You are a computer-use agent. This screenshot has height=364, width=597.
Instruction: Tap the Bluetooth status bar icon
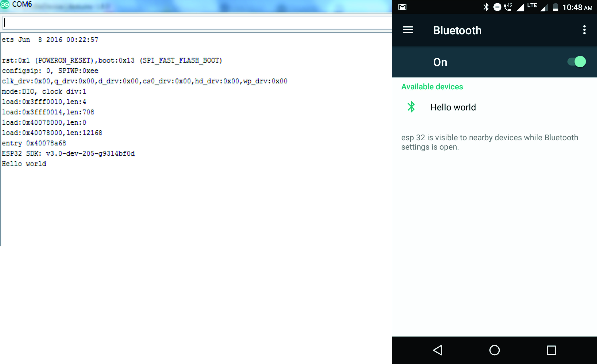coord(486,7)
